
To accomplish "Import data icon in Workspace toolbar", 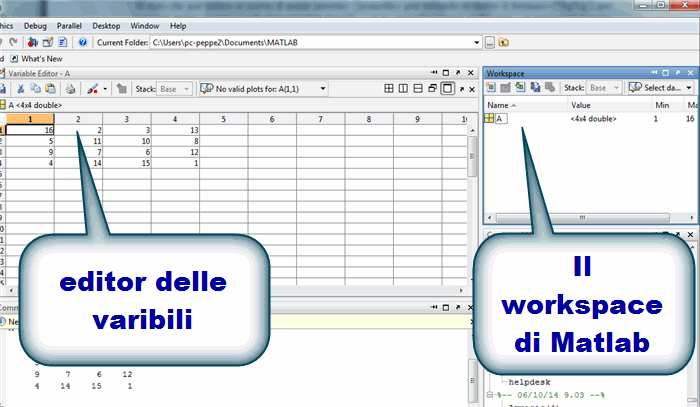I will coord(520,87).
